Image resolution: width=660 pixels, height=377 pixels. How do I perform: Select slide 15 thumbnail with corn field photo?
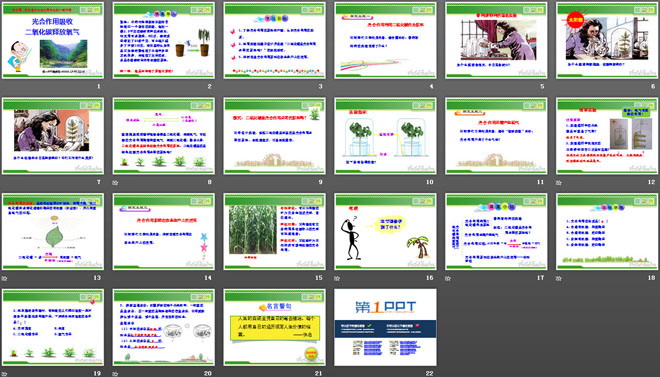[x=274, y=231]
